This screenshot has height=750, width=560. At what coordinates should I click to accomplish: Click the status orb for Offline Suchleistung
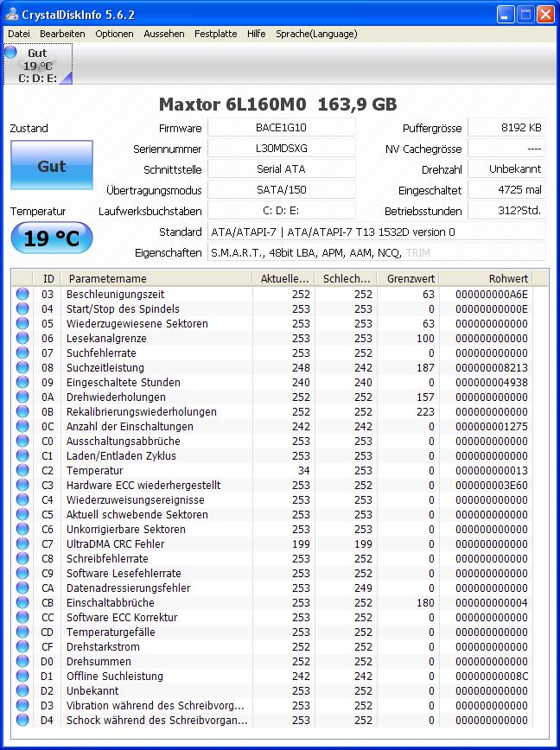[22, 676]
